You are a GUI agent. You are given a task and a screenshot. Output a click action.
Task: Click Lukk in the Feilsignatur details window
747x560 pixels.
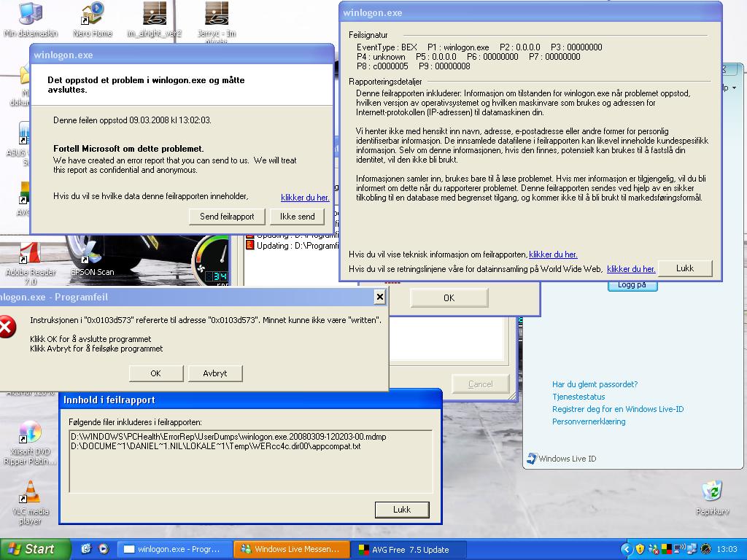[x=685, y=268]
